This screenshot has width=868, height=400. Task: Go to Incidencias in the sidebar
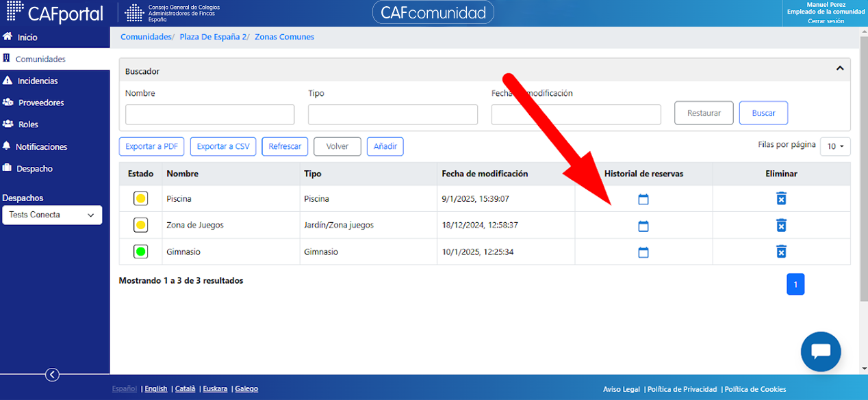coord(38,81)
